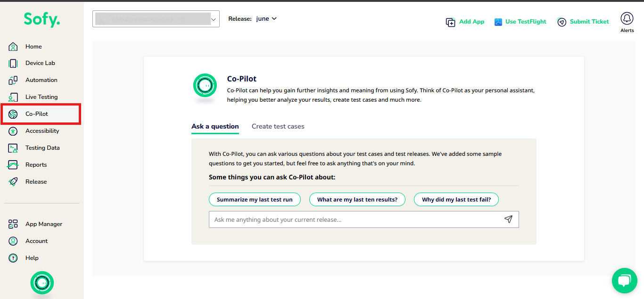Click the Automation icon in sidebar
The image size is (644, 299).
click(13, 80)
